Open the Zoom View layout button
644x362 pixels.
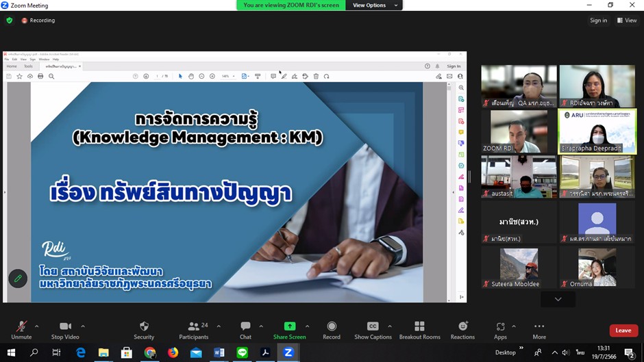tap(627, 20)
